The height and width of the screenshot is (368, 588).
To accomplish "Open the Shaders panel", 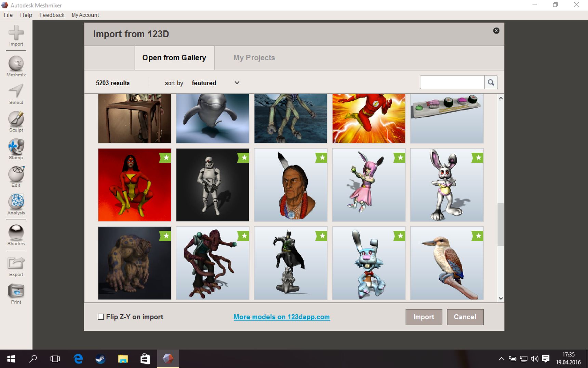I will 16,235.
